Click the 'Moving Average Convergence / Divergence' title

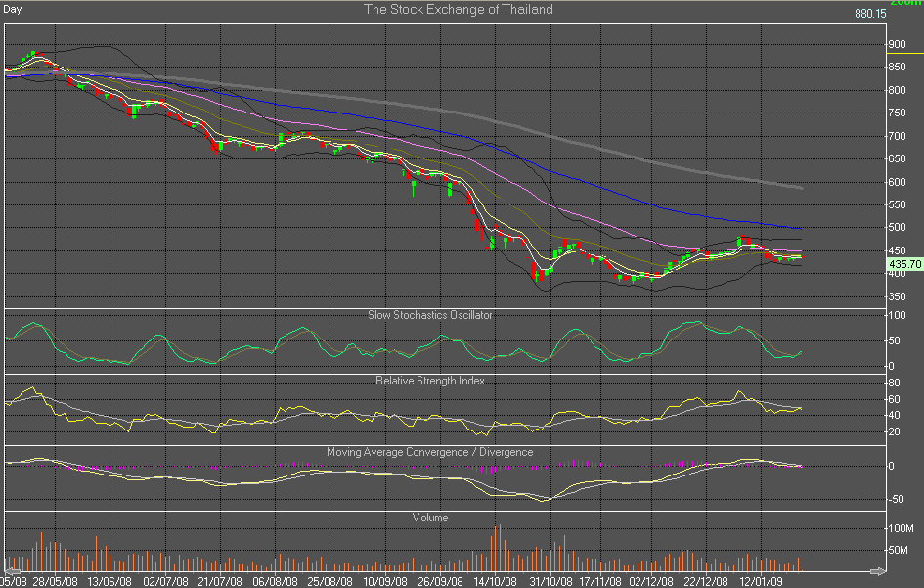430,452
